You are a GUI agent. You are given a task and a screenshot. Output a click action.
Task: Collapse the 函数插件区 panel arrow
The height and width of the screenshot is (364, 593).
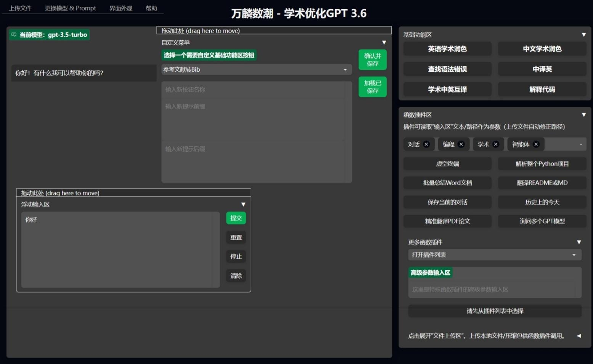coord(583,115)
